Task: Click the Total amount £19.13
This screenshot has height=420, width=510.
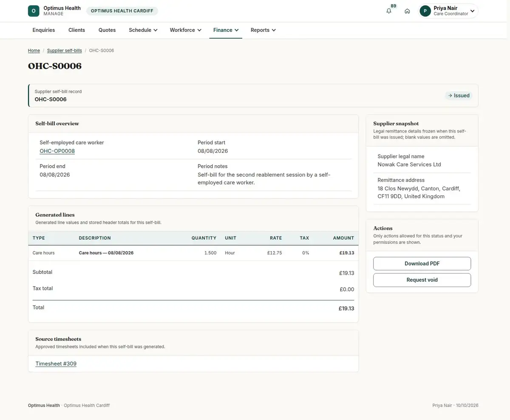Action: click(x=346, y=309)
